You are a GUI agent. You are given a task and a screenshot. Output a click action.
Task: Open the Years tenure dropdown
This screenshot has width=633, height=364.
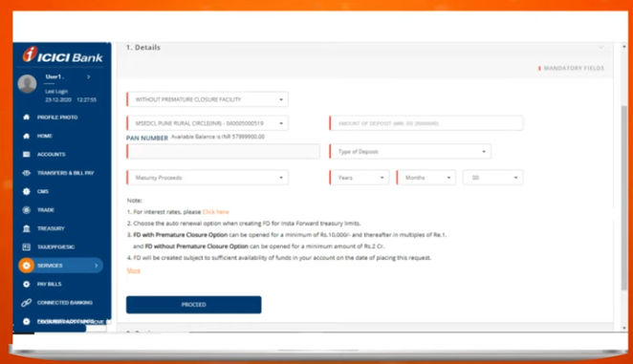(x=360, y=178)
